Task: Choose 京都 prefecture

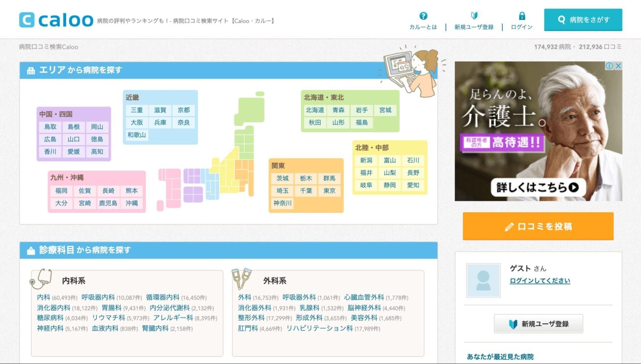Action: pyautogui.click(x=184, y=110)
